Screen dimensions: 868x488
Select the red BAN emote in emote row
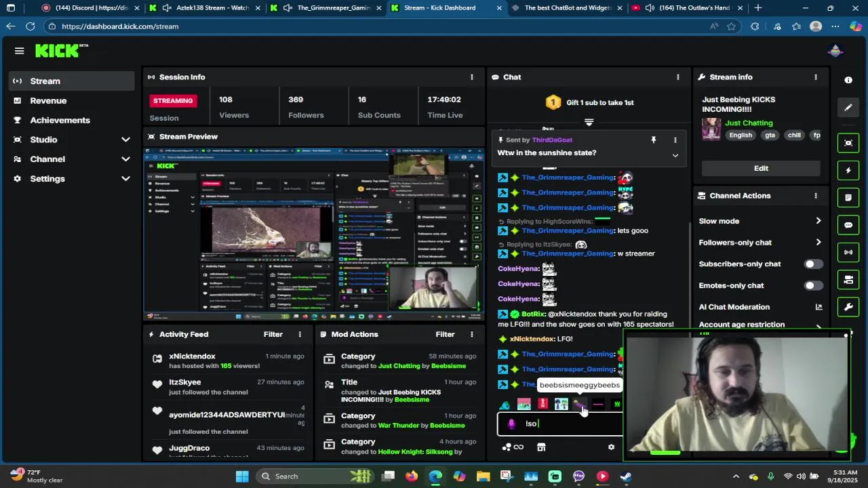click(x=542, y=404)
